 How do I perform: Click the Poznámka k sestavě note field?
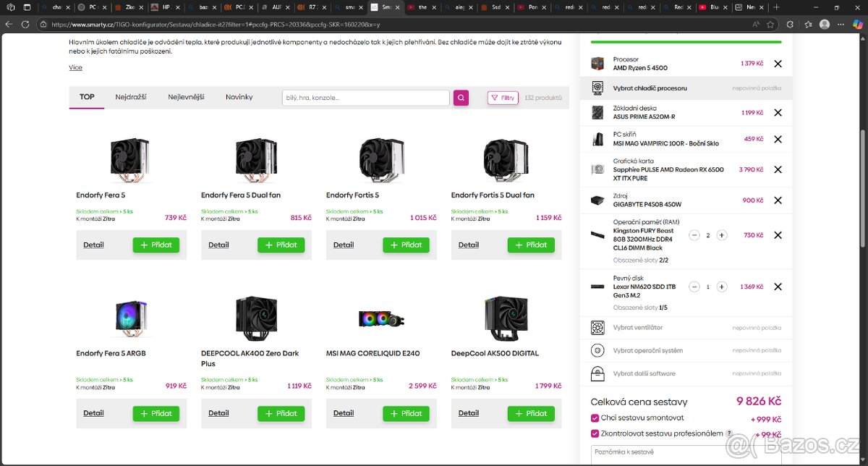[x=686, y=455]
